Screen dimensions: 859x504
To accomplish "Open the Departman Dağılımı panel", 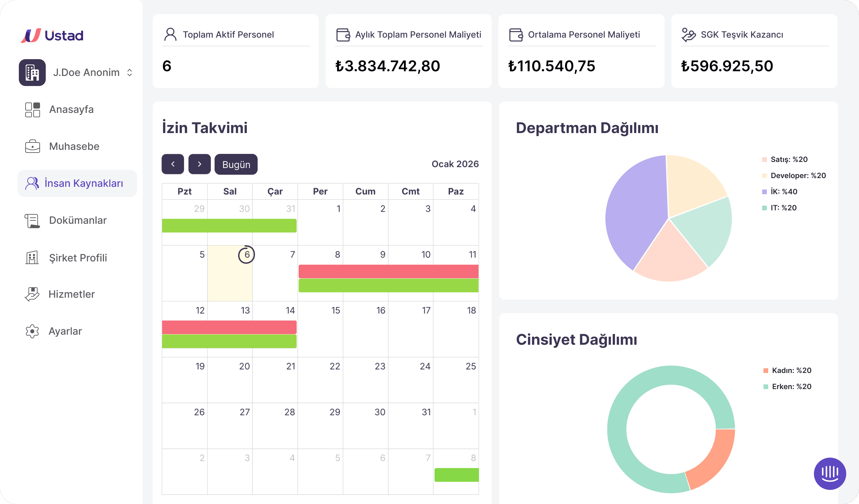I will pos(587,128).
